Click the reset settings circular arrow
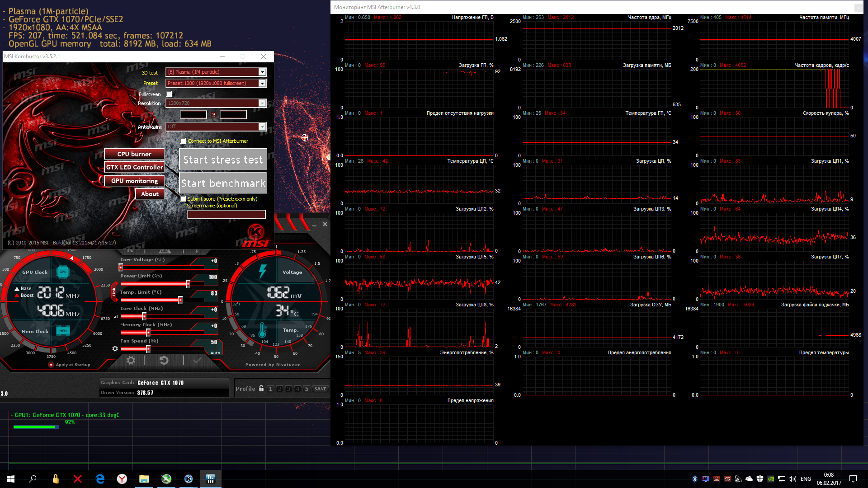Screen dimensions: 868x488 click(x=164, y=360)
